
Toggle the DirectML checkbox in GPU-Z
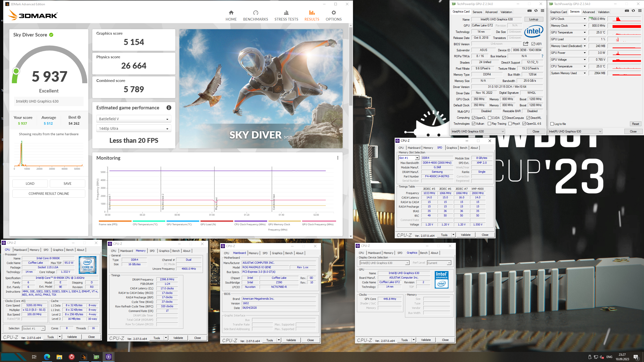(528, 118)
